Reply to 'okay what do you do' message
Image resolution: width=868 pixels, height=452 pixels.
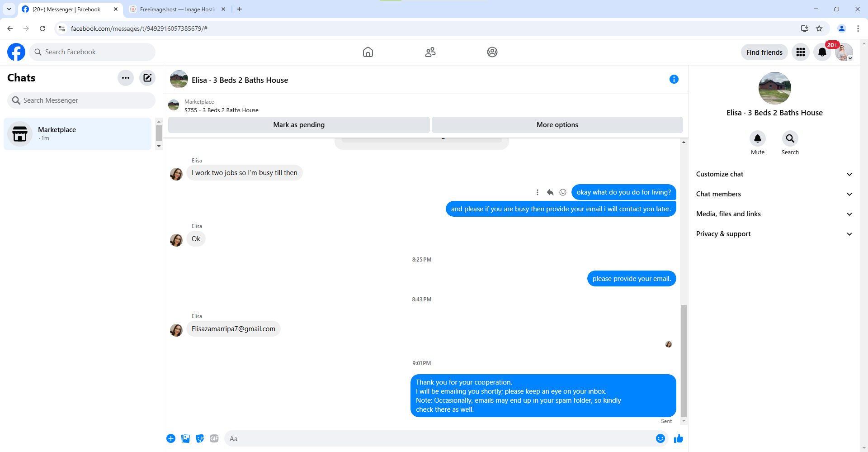(550, 192)
